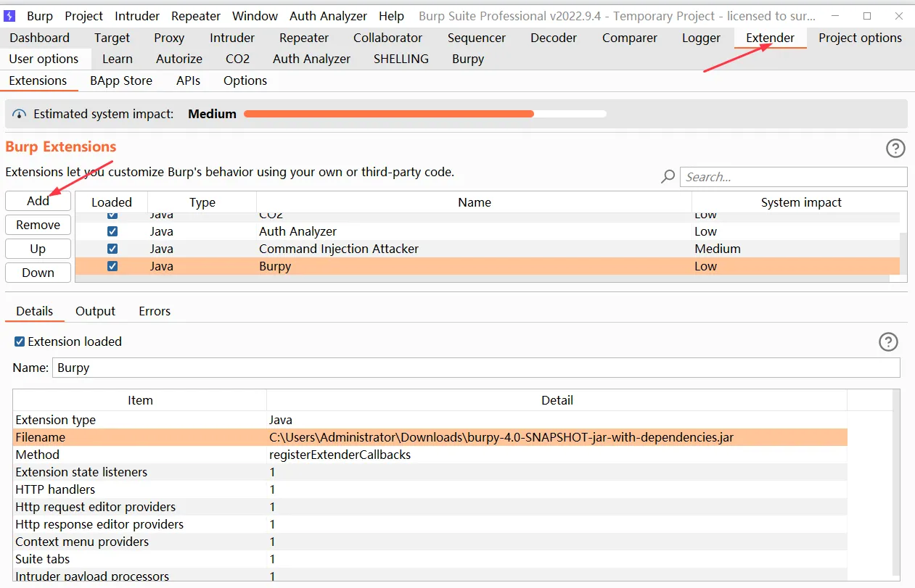
Task: Click the Add extension button
Action: coord(38,201)
